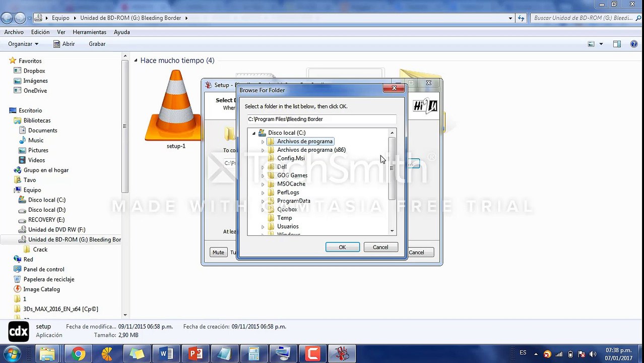
Task: Select the OneDrive favorite
Action: [x=35, y=91]
